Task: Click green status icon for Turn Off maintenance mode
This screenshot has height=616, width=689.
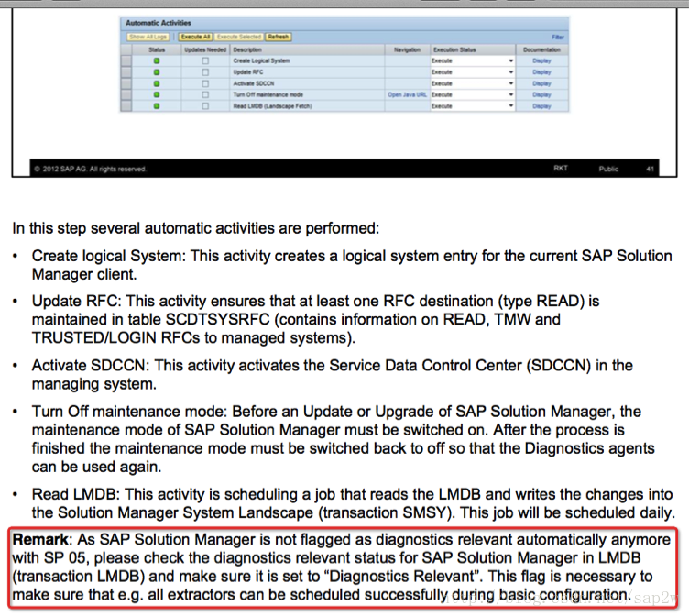Action: 157,94
